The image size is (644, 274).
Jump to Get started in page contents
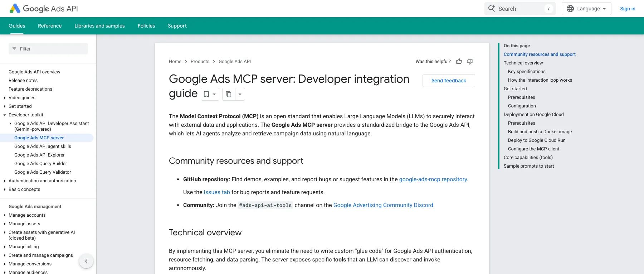515,89
